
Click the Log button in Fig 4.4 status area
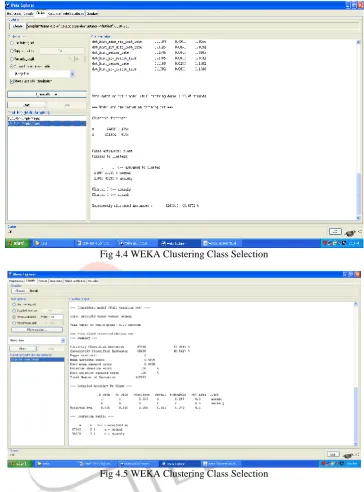point(335,231)
